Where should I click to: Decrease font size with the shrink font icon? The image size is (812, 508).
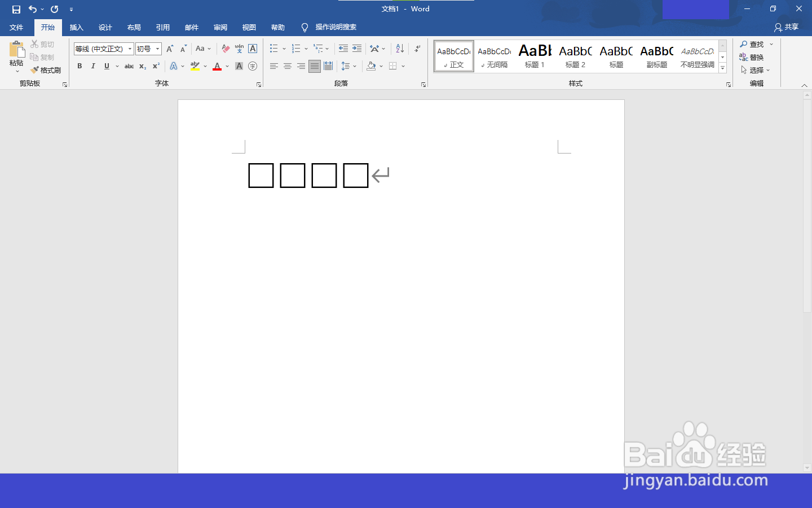pos(183,49)
